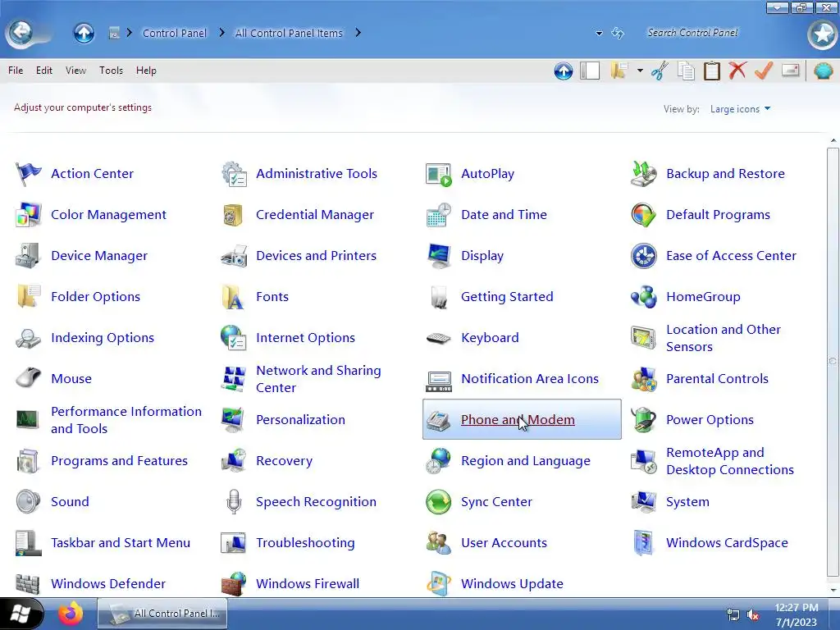The height and width of the screenshot is (630, 840).
Task: Open the Windows Start button
Action: click(x=21, y=614)
